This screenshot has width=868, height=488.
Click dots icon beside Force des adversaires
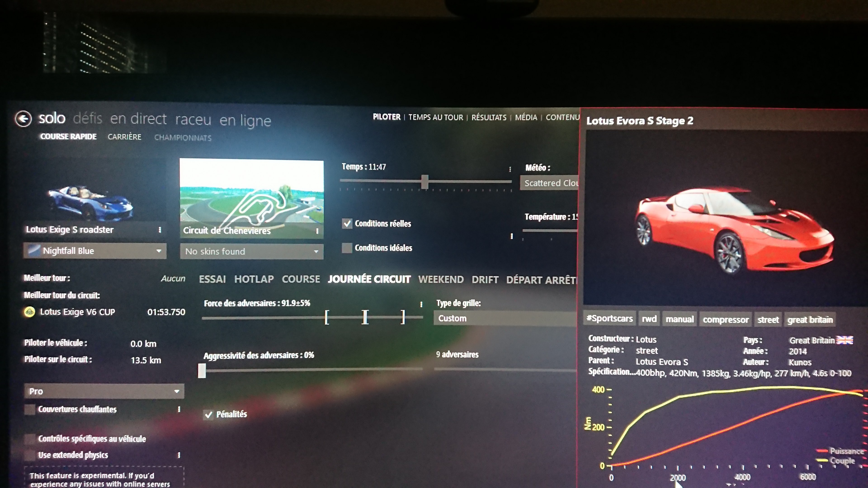click(x=421, y=304)
